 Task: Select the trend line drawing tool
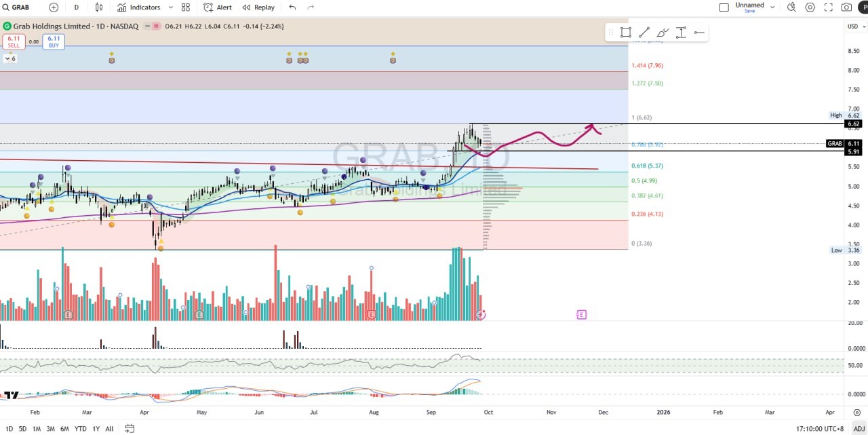pyautogui.click(x=644, y=33)
